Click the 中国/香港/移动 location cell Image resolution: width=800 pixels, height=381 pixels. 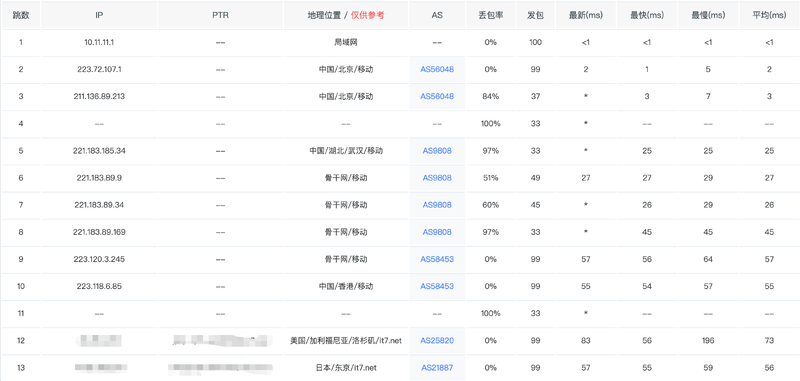pyautogui.click(x=346, y=286)
